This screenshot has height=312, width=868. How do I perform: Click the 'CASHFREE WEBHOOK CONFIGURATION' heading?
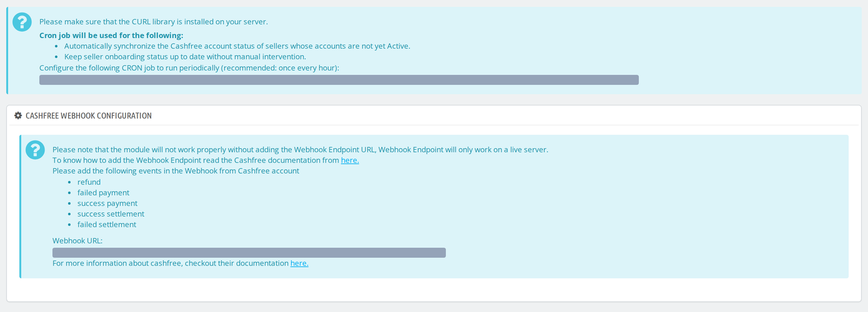pyautogui.click(x=89, y=116)
